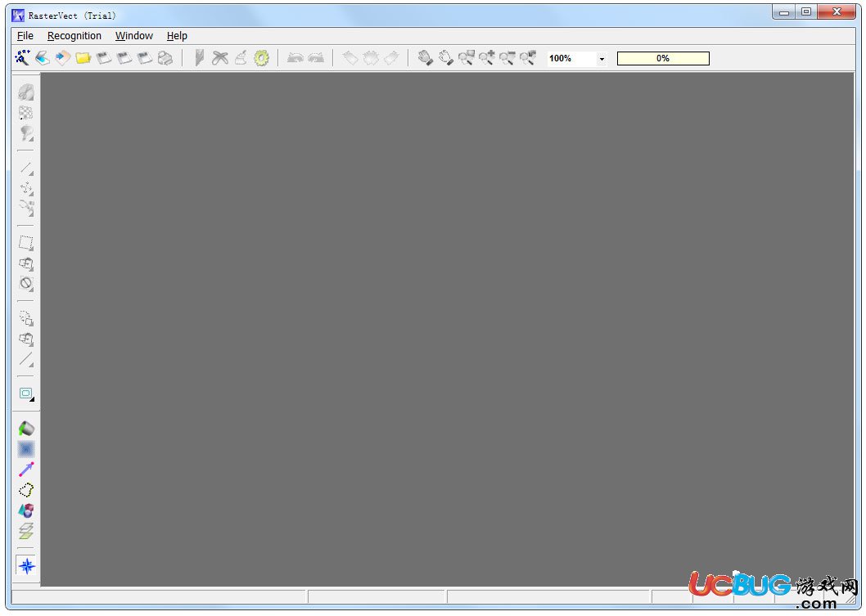Click the cleaning brush icon
This screenshot has height=616, width=866.
[x=241, y=57]
